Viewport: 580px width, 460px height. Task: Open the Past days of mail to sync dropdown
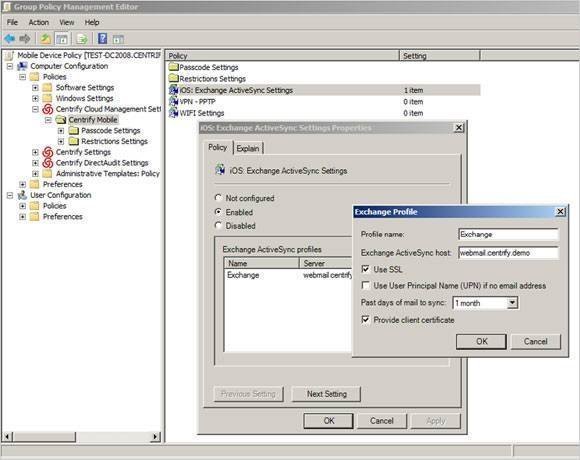tap(512, 303)
